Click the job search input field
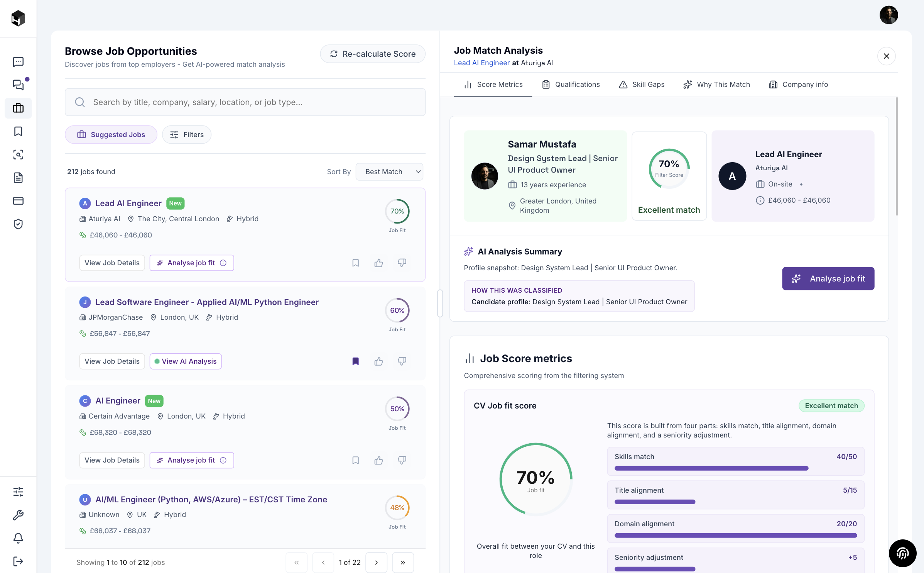This screenshot has width=924, height=573. point(245,102)
